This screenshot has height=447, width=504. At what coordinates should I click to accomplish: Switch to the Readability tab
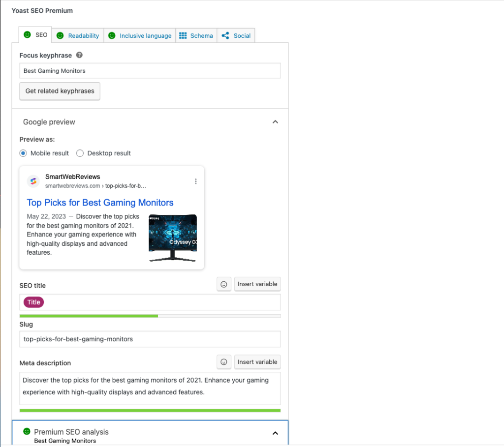78,35
